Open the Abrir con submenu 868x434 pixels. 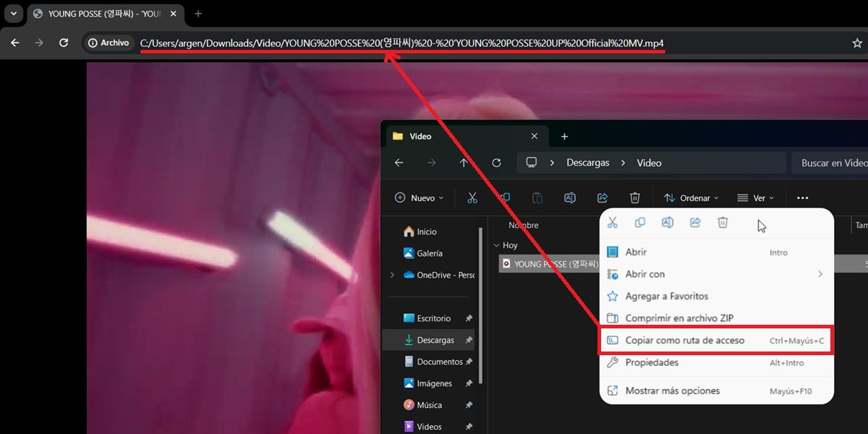[717, 274]
